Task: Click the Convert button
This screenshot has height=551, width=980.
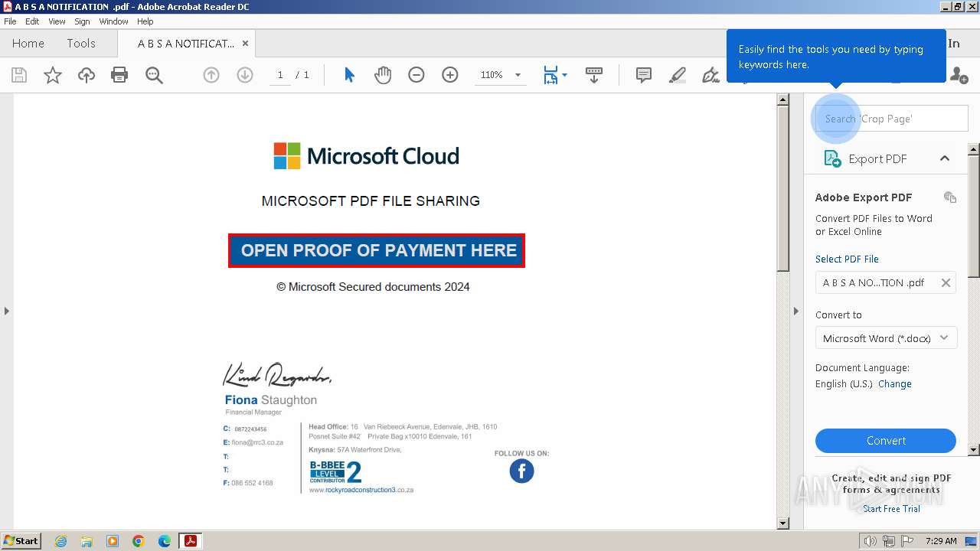Action: pos(886,441)
